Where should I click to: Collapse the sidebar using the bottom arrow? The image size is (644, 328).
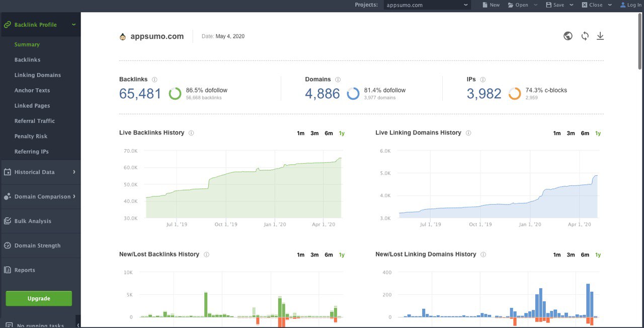pos(78,325)
